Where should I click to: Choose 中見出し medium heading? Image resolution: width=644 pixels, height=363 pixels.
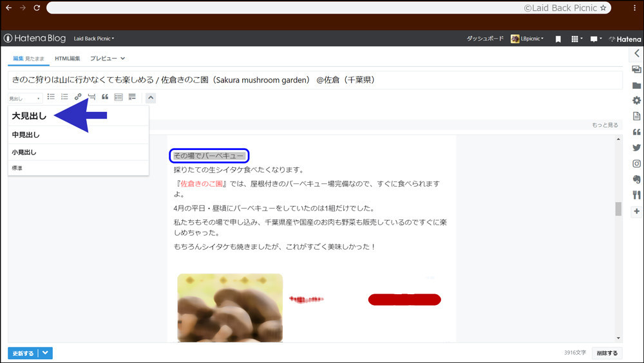point(78,135)
